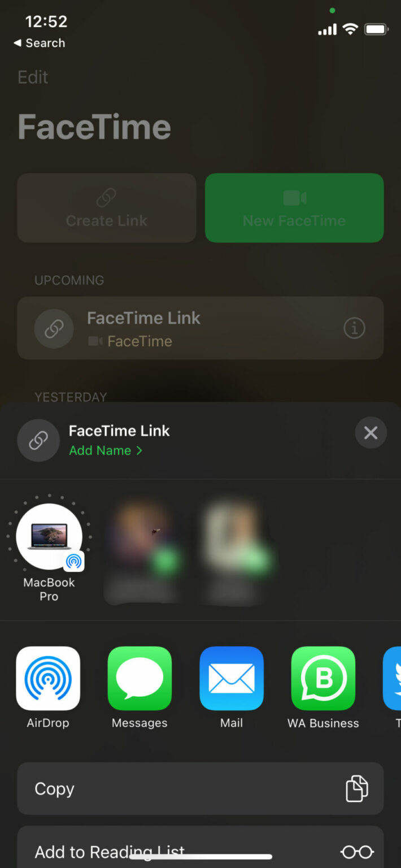Tap Create Link button
The image size is (401, 868).
[x=106, y=207]
